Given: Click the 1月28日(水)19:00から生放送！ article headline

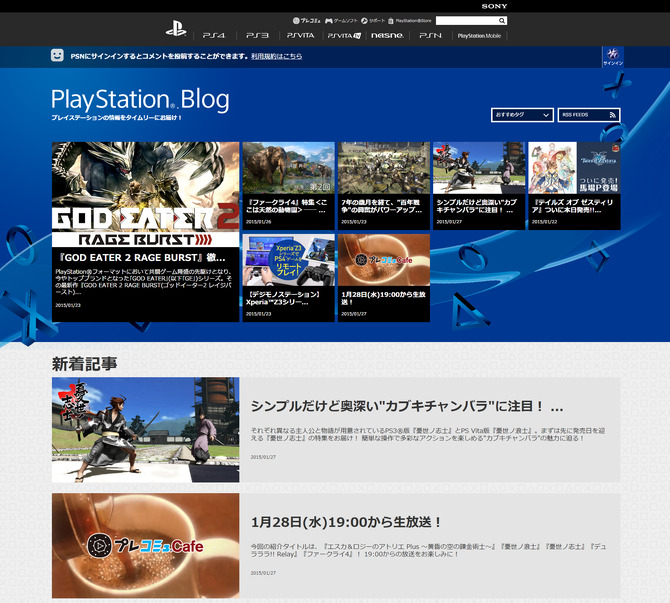Looking at the screenshot, I should coord(346,522).
